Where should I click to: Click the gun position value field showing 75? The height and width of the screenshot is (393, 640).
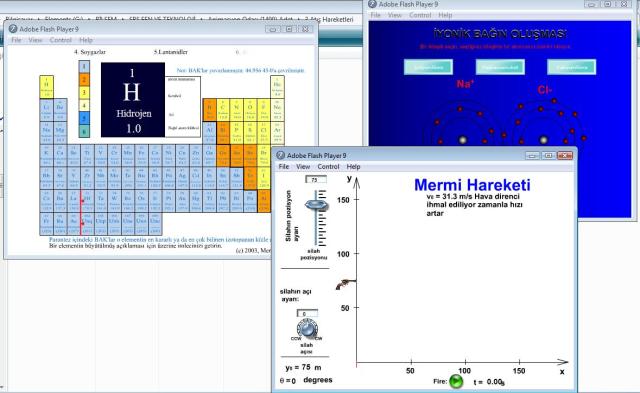tap(316, 180)
